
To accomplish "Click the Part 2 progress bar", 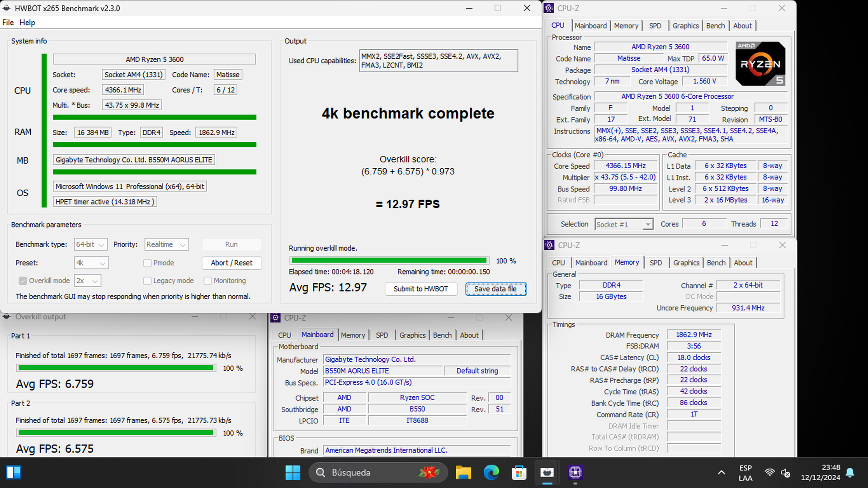I will click(x=116, y=433).
